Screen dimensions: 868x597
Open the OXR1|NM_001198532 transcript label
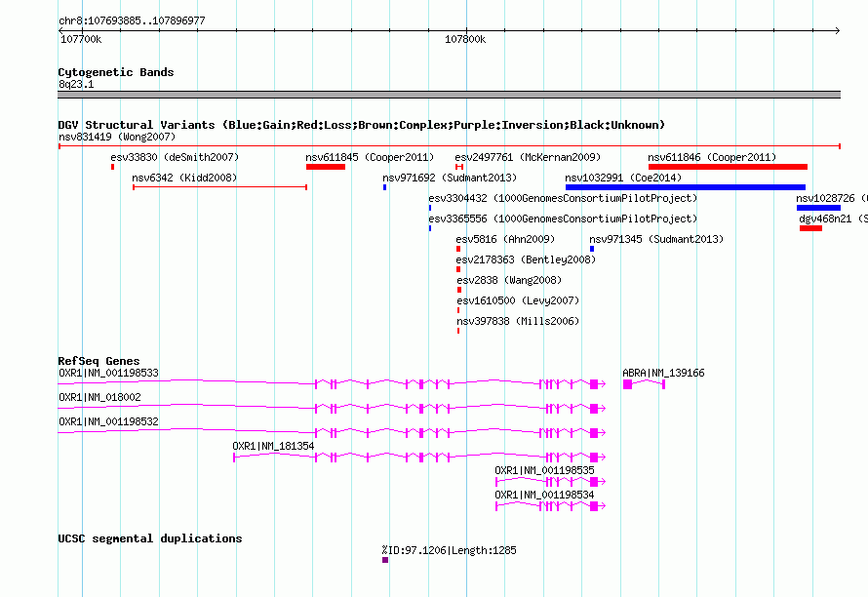tap(108, 421)
